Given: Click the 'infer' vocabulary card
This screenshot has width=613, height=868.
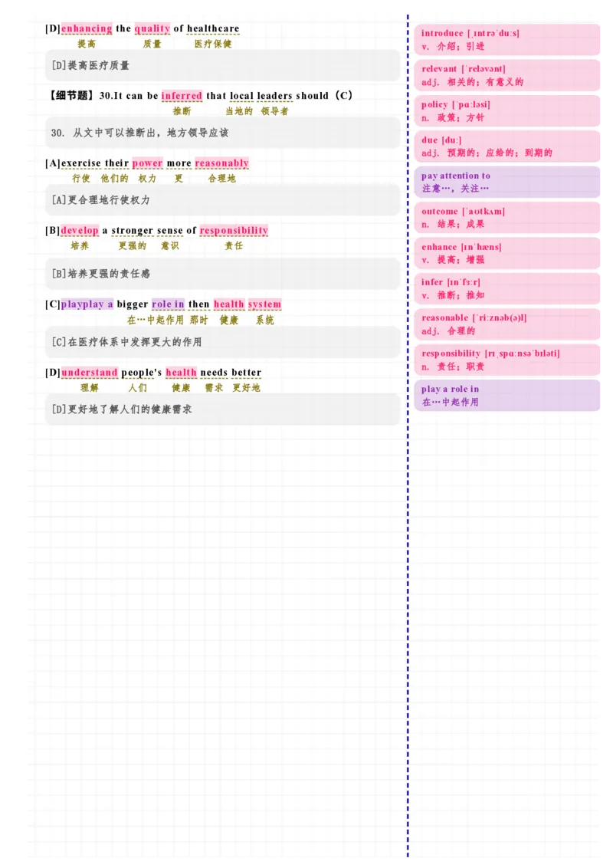Looking at the screenshot, I should pos(506,288).
